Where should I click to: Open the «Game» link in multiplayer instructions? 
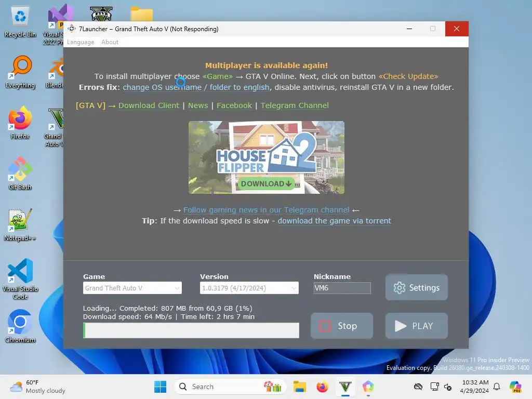click(x=218, y=76)
